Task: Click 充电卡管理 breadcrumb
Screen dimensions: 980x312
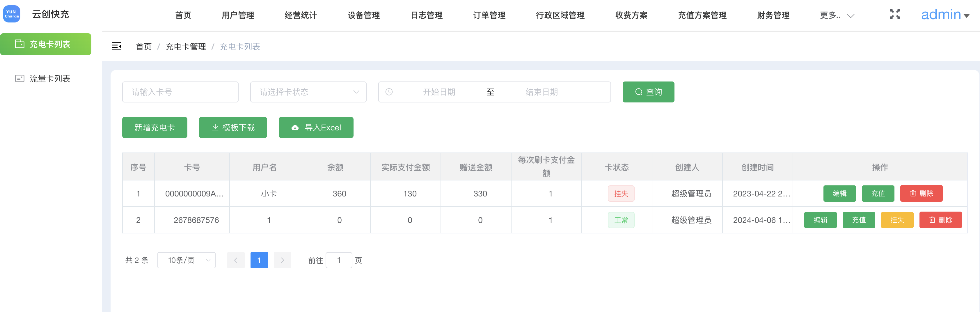Action: tap(186, 46)
